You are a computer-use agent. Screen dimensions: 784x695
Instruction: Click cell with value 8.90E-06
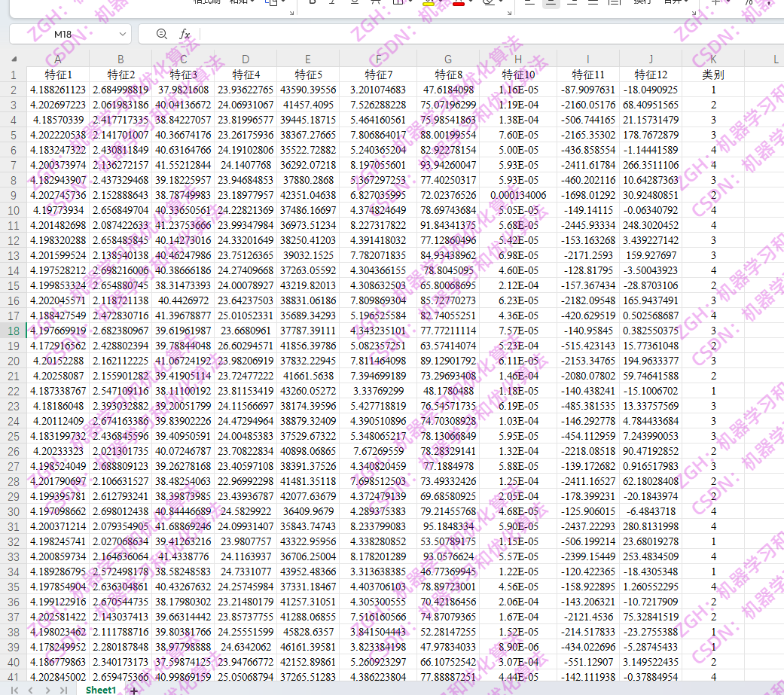pyautogui.click(x=518, y=647)
